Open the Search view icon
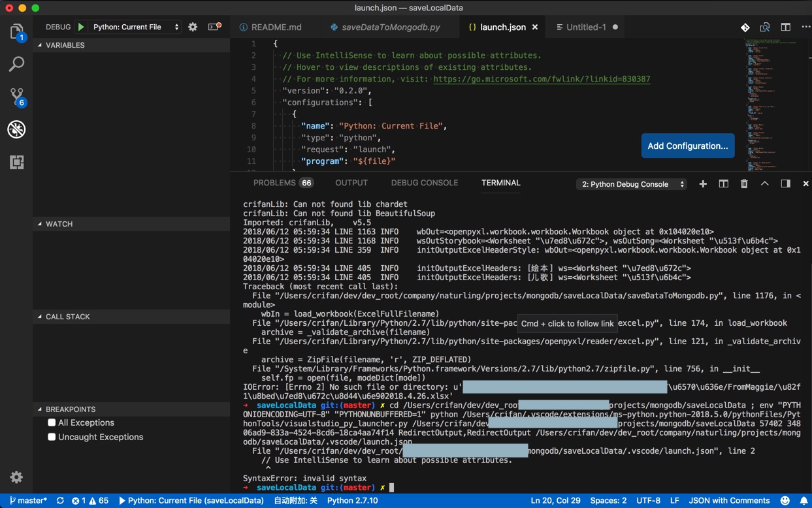The image size is (812, 508). 16,64
